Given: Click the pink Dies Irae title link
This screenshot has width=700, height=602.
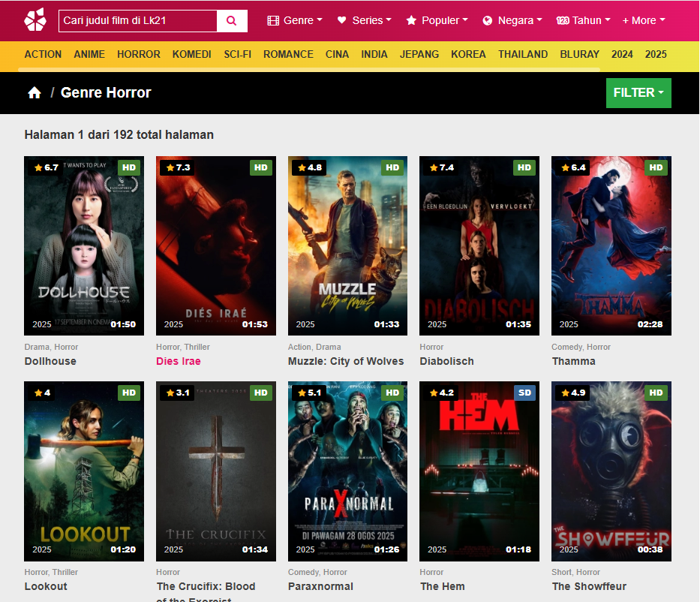Looking at the screenshot, I should [179, 361].
